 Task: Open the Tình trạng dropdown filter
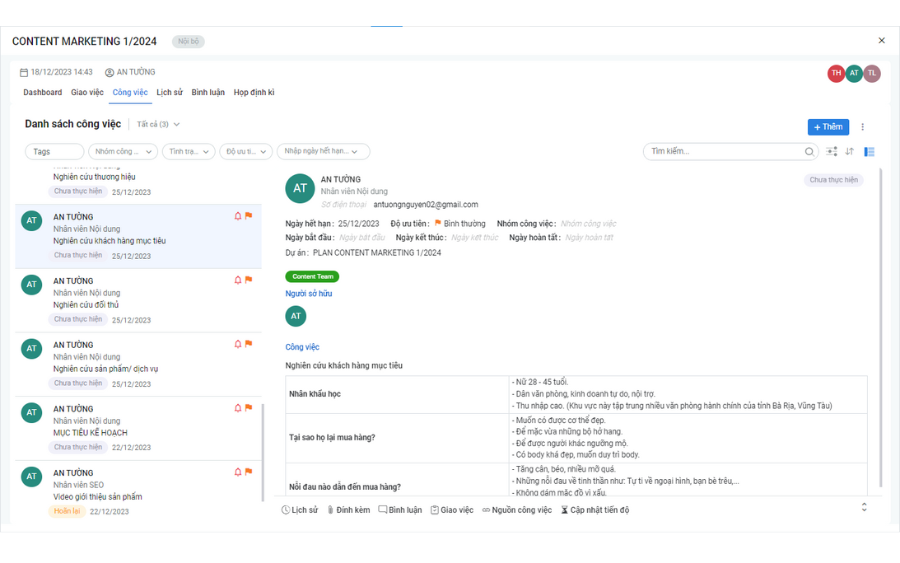tap(189, 152)
